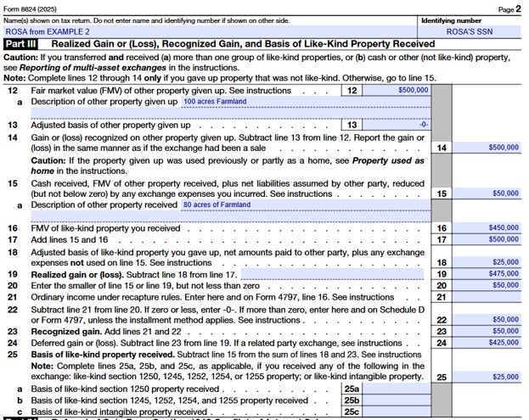Image resolution: width=529 pixels, height=420 pixels.
Task: Click line 25 basis field showing $25,000
Action: [487, 377]
